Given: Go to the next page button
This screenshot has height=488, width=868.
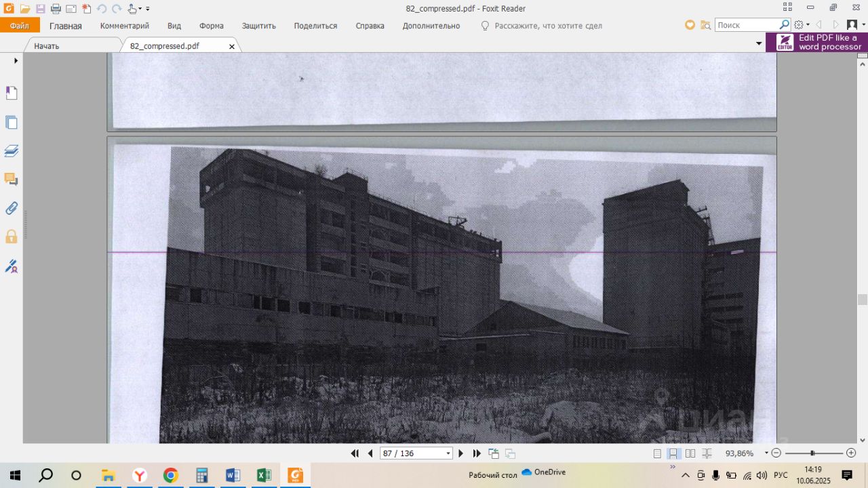Looking at the screenshot, I should pos(461,453).
